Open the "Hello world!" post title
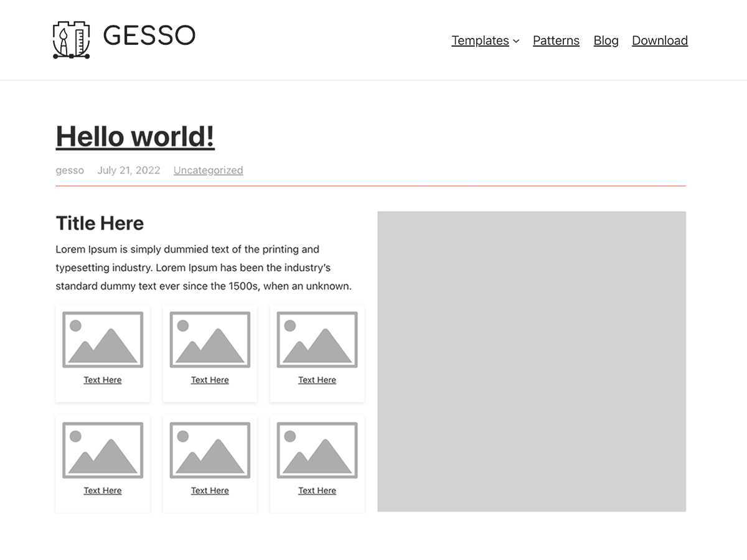This screenshot has width=747, height=560. tap(134, 136)
